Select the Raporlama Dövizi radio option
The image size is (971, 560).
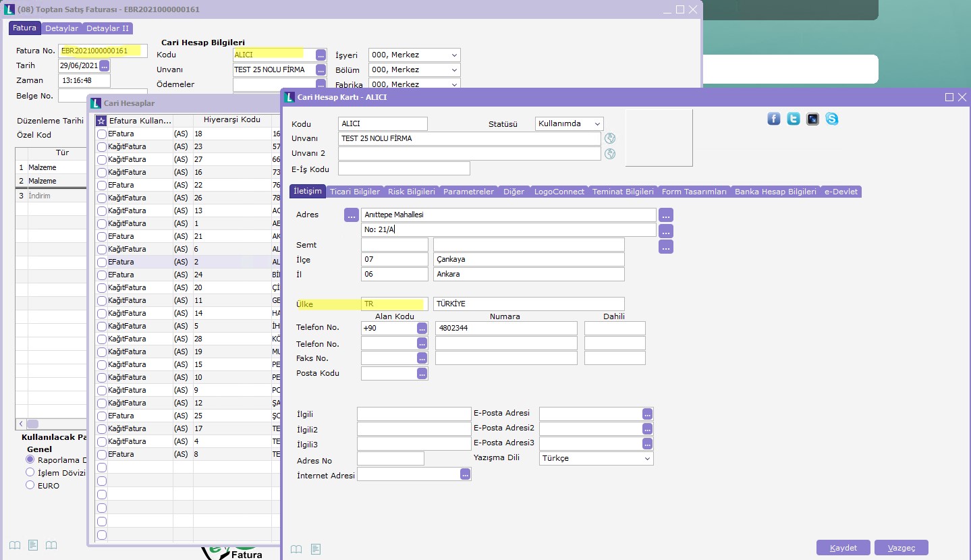tap(30, 459)
